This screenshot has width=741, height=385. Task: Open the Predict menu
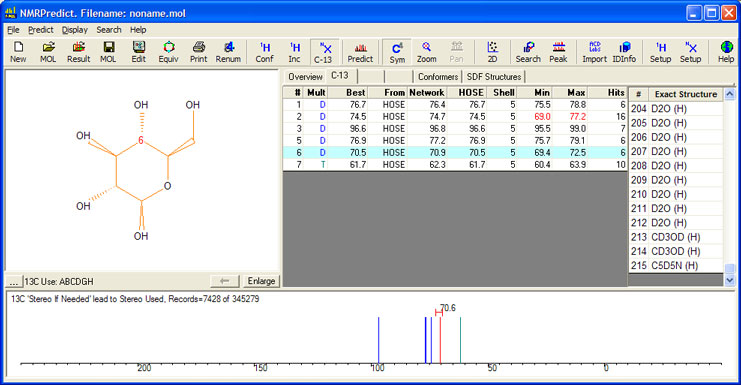click(41, 30)
